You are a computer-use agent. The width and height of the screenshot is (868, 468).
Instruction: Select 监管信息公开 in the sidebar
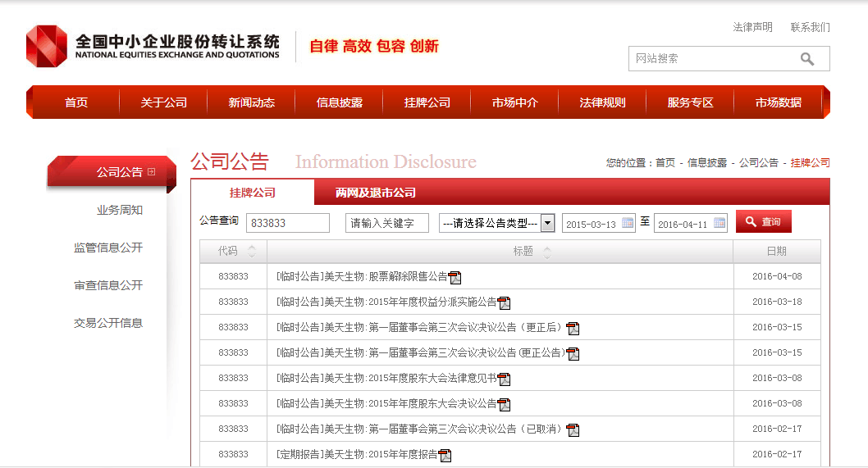click(x=108, y=248)
